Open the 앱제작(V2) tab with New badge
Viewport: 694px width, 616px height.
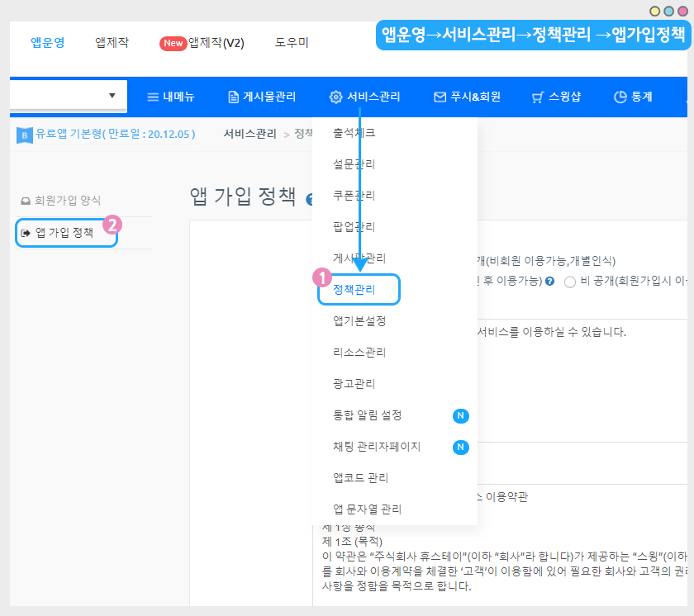[202, 43]
